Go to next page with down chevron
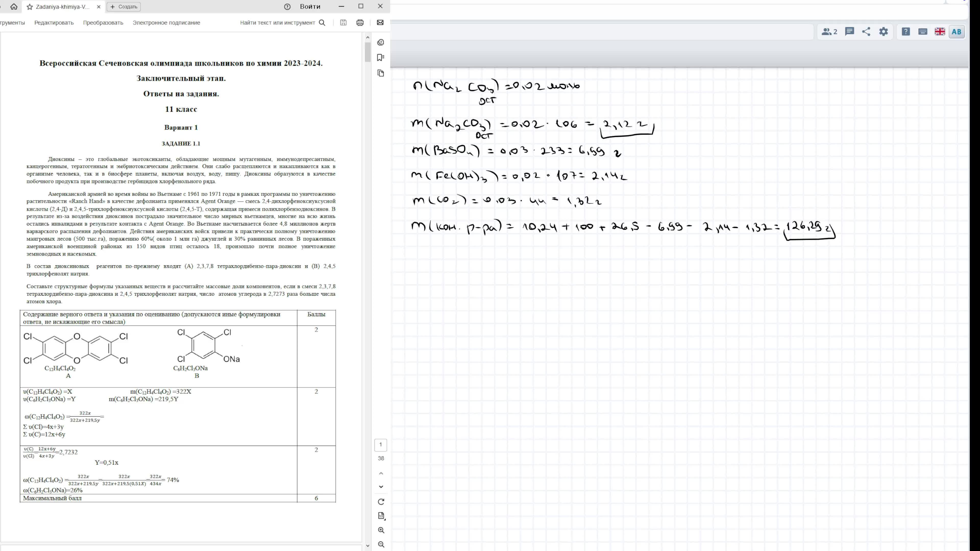The image size is (980, 551). (x=381, y=487)
